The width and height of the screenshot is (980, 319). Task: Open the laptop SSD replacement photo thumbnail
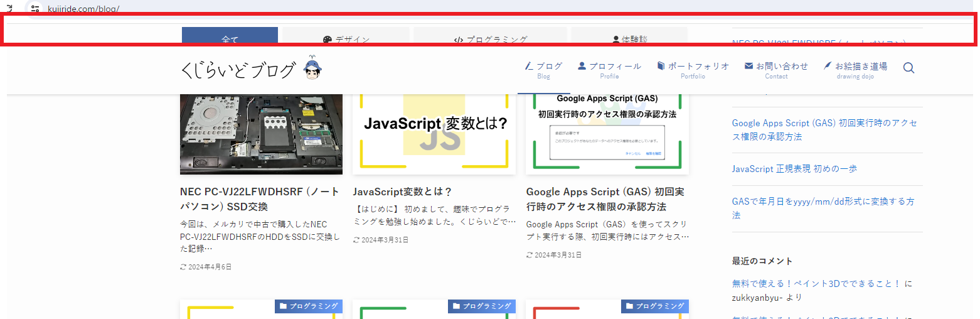(261, 134)
